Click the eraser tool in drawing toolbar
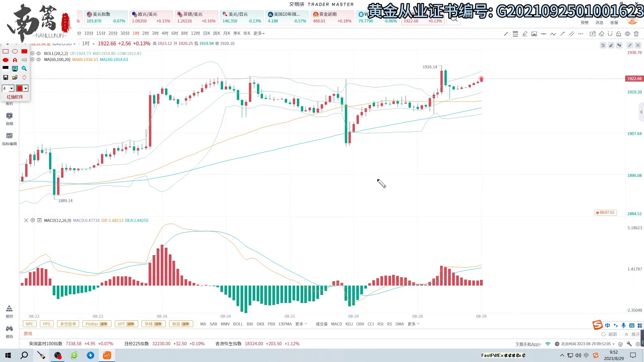 point(601,34)
